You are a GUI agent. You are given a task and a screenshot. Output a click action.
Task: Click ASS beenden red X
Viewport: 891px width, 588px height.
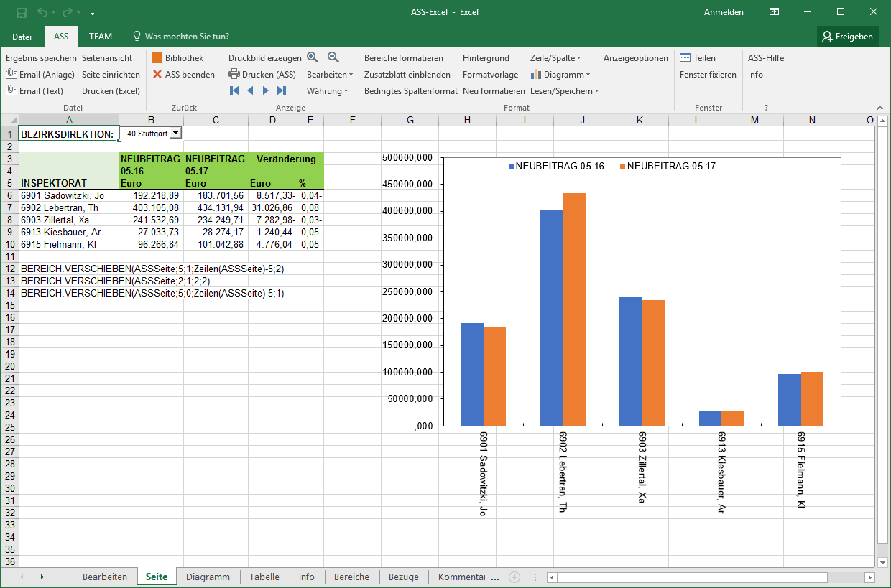157,74
